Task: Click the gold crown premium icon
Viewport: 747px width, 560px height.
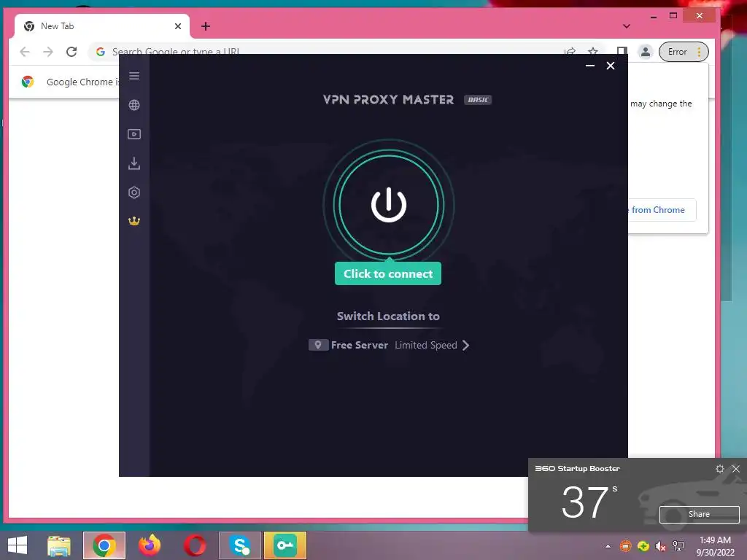Action: point(134,221)
